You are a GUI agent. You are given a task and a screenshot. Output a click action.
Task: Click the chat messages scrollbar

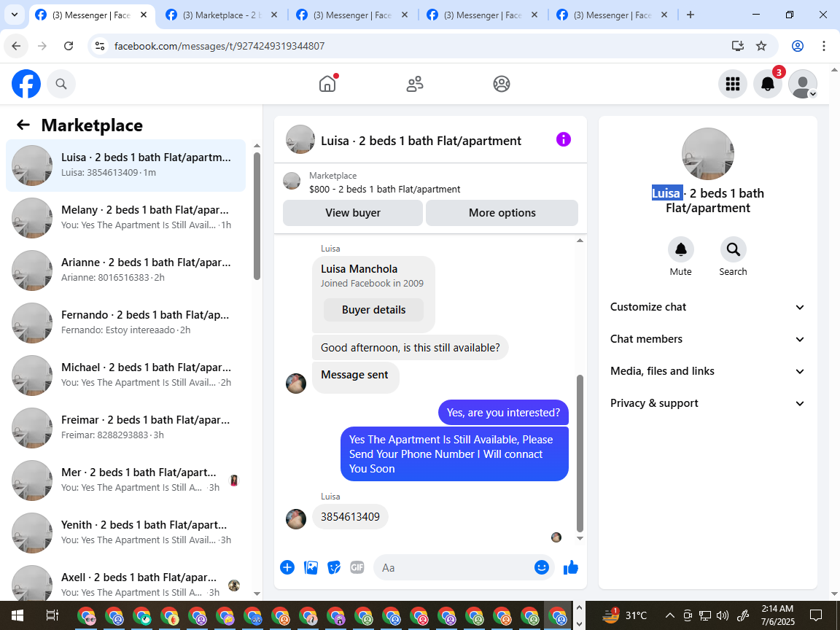tap(580, 454)
